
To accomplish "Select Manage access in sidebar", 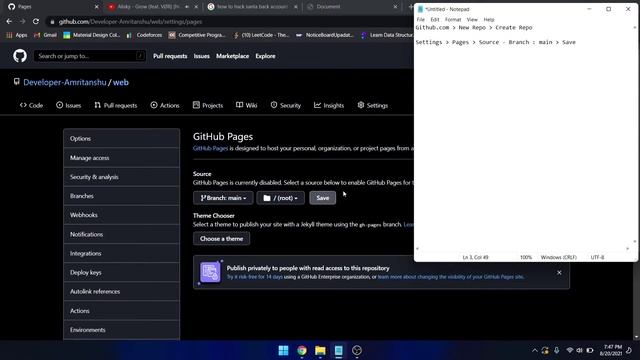I will [121, 158].
